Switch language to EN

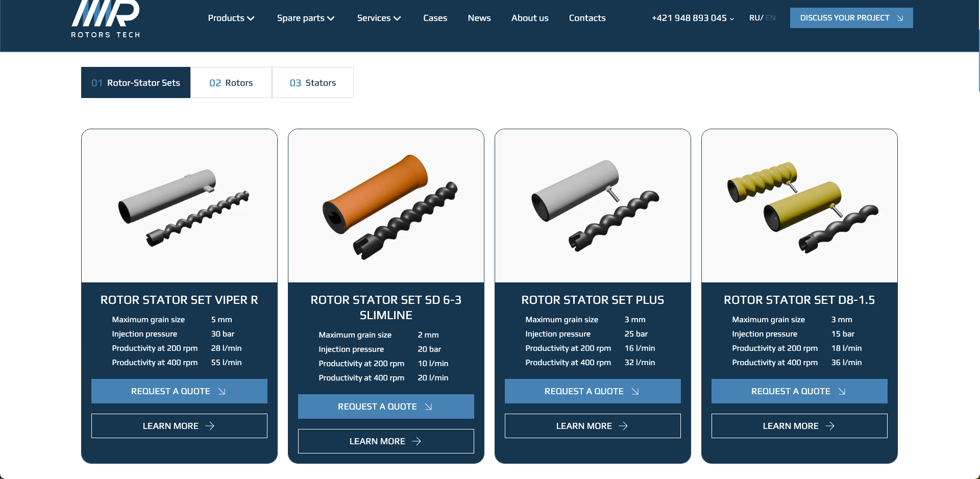(770, 18)
